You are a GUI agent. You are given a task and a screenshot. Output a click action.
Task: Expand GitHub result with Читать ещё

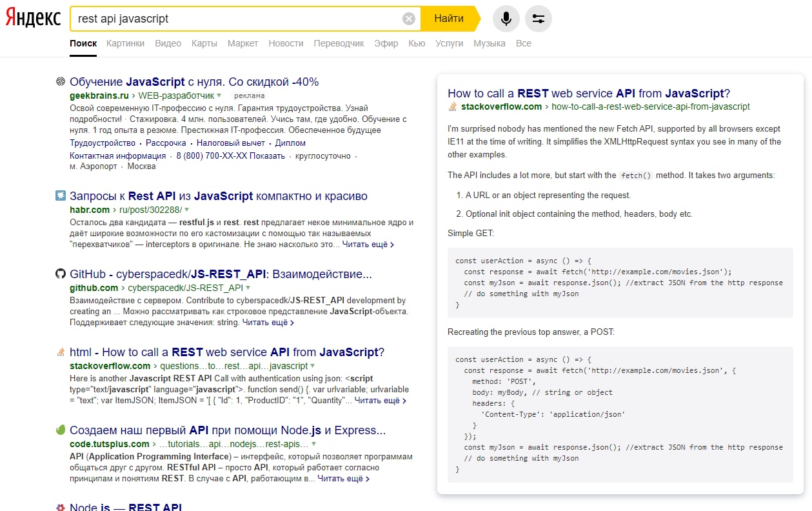[268, 322]
